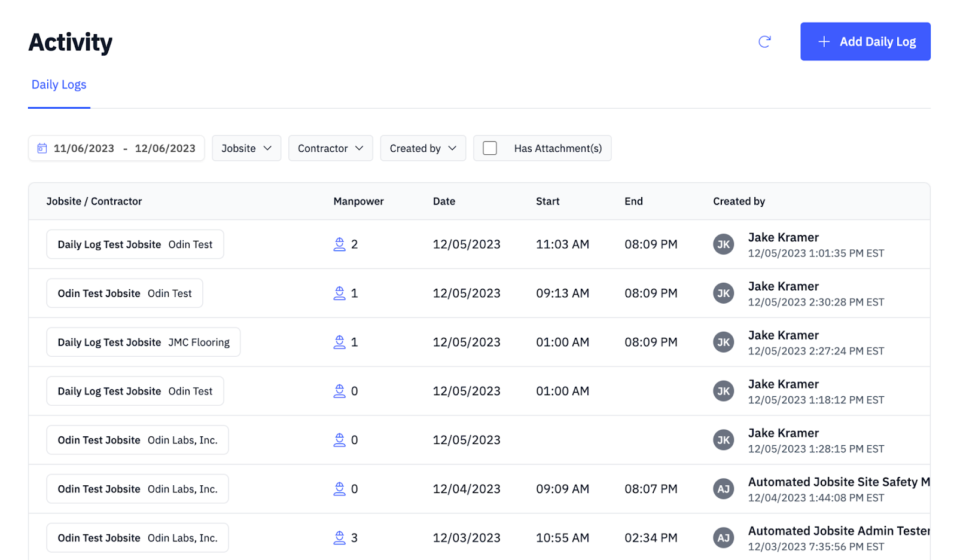Expand the Contractor dropdown
The image size is (957, 560).
[330, 148]
